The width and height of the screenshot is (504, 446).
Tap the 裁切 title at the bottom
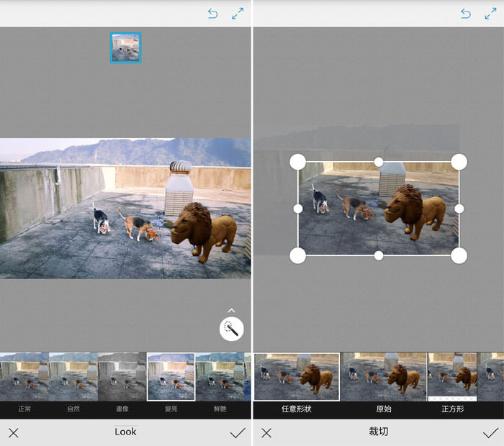pyautogui.click(x=378, y=432)
